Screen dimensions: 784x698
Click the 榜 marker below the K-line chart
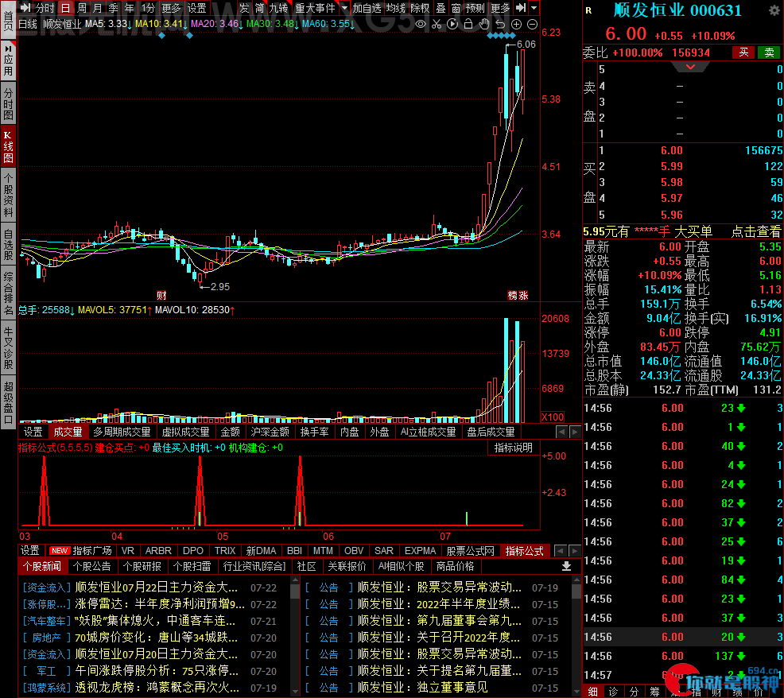[x=513, y=295]
